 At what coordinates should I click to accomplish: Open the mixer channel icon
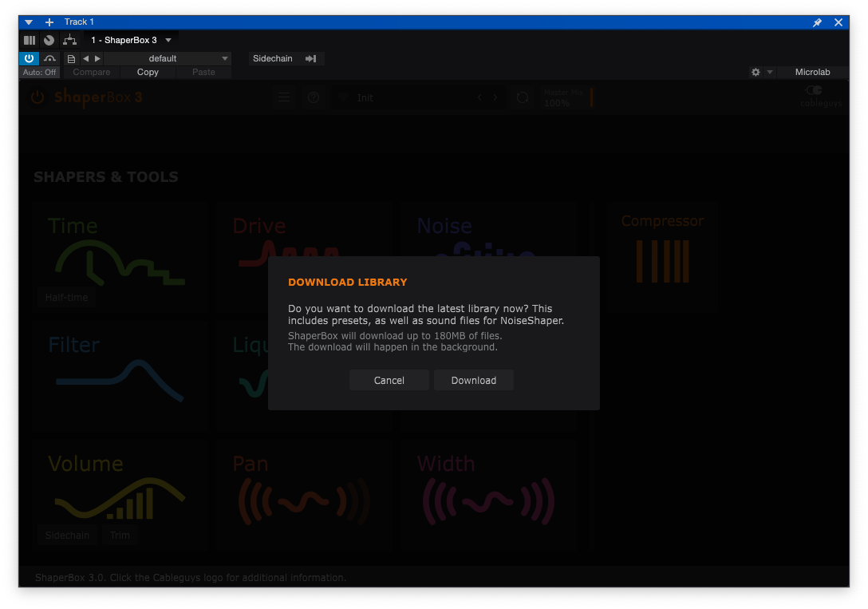(30, 40)
